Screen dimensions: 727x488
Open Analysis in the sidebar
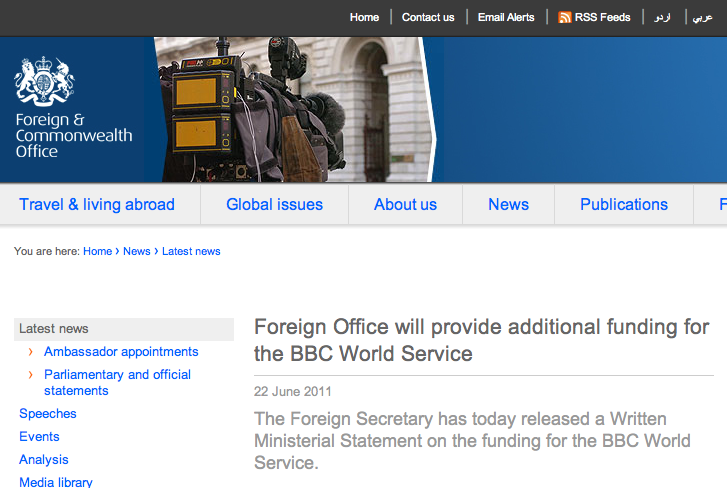(x=44, y=459)
